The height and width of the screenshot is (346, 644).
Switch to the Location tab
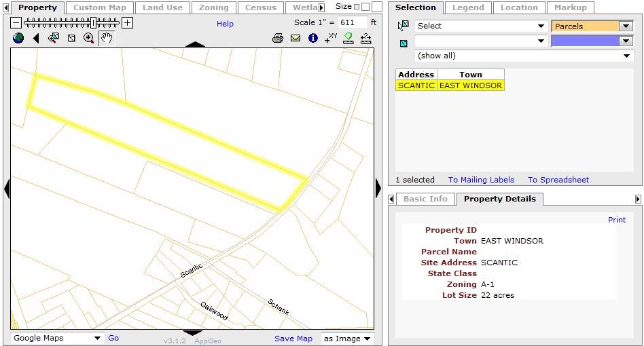[519, 7]
